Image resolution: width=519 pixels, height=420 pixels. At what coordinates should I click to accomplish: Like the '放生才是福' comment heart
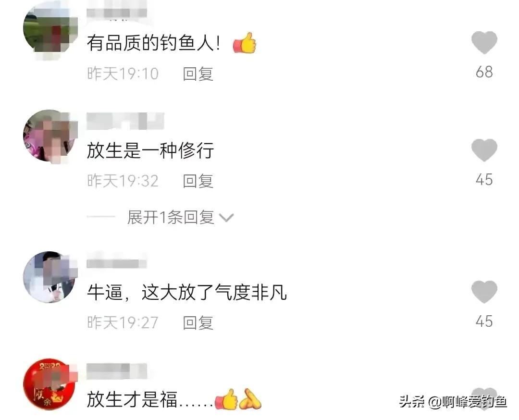coord(484,398)
